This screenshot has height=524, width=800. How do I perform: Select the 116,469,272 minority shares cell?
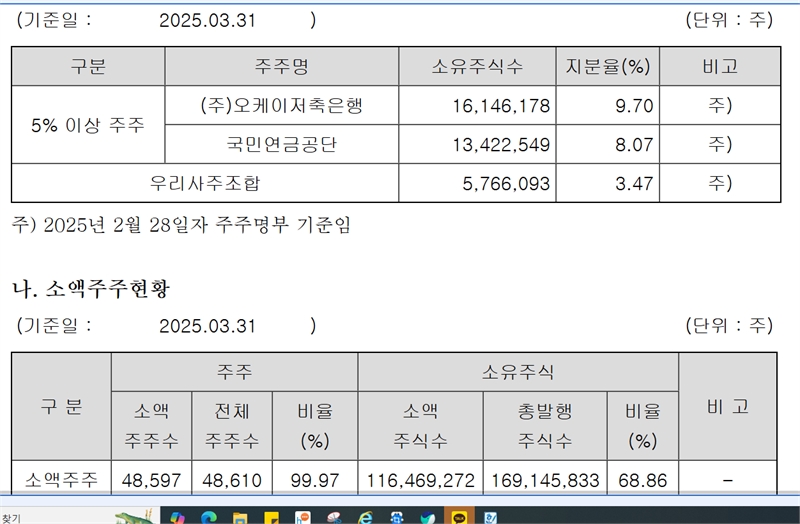(x=421, y=480)
